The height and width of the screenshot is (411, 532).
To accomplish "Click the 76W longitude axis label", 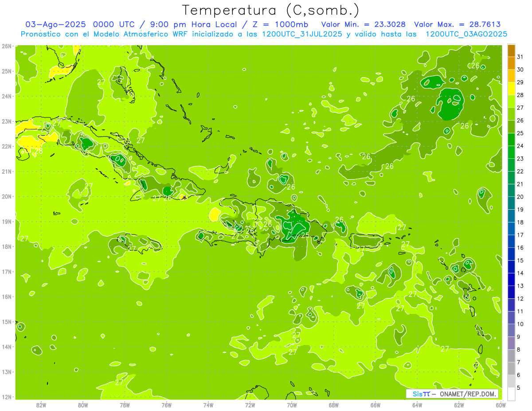I will (x=167, y=405).
